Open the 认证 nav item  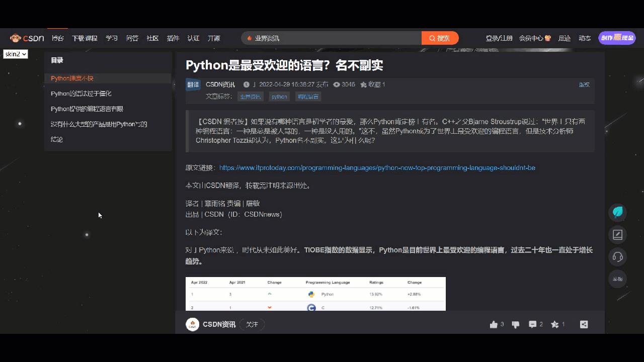[x=193, y=38]
